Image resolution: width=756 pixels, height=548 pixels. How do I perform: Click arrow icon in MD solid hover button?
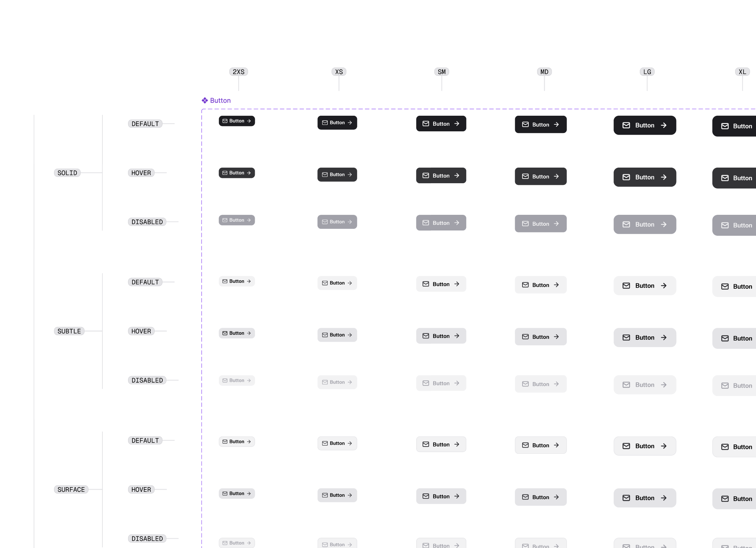[556, 176]
